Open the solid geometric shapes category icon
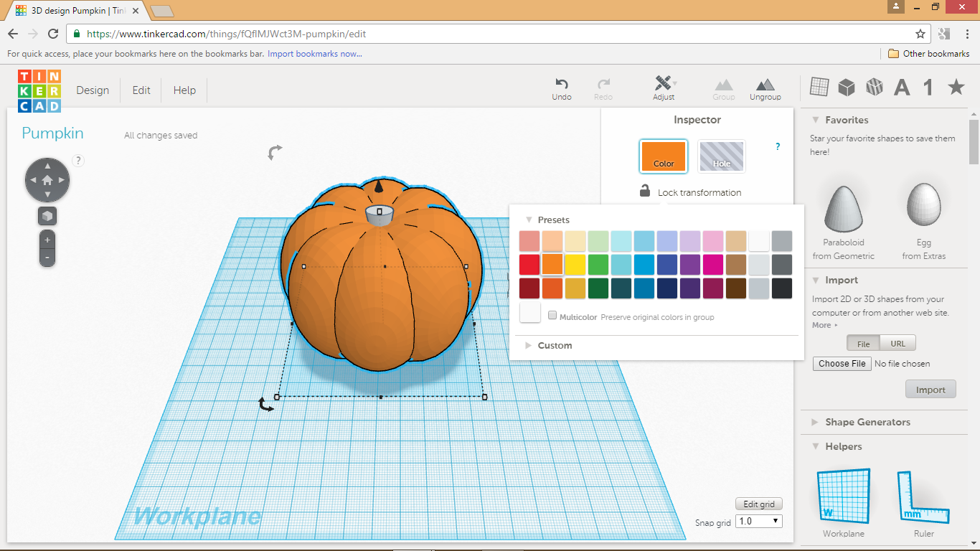The image size is (980, 551). [847, 87]
